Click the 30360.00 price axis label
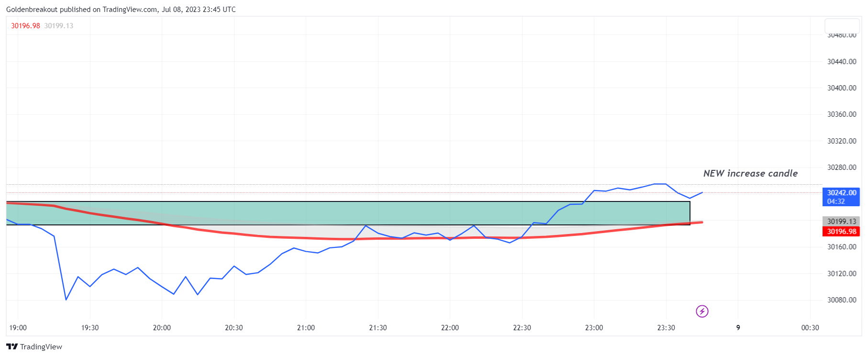Screen dimensions: 868x357 coord(842,114)
